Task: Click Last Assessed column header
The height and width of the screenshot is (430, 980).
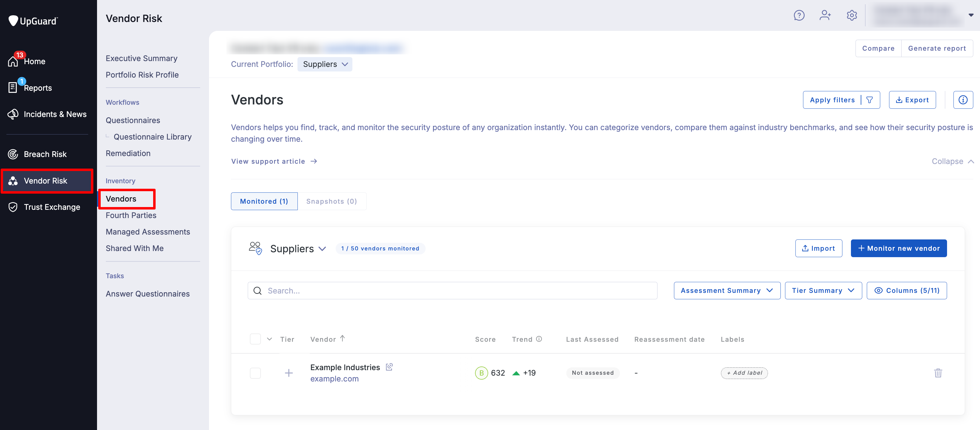Action: click(592, 339)
